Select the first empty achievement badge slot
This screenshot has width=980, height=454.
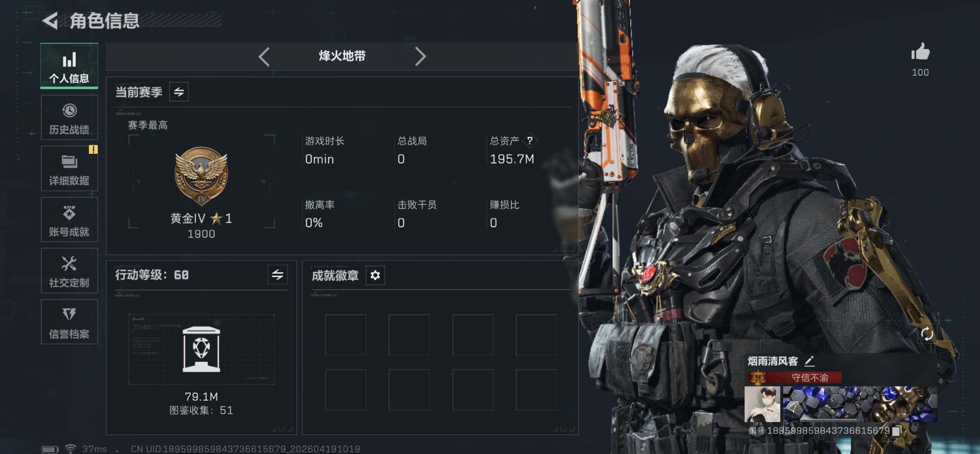346,334
